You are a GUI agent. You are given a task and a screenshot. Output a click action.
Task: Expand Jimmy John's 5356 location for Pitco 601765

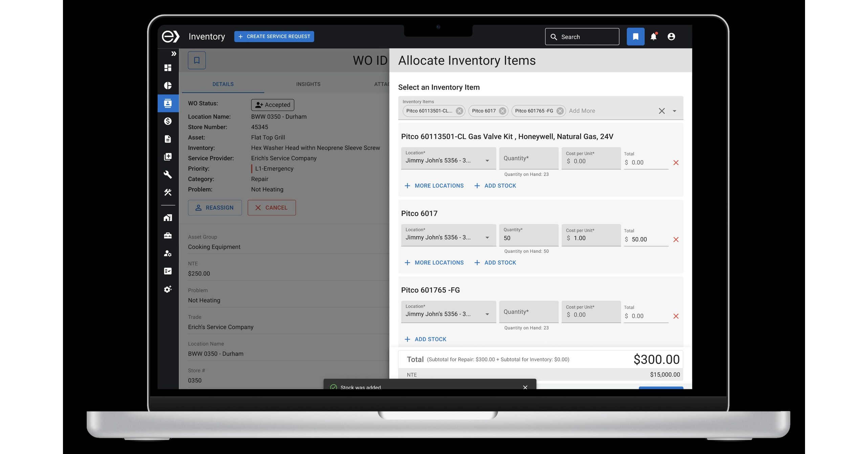point(487,314)
